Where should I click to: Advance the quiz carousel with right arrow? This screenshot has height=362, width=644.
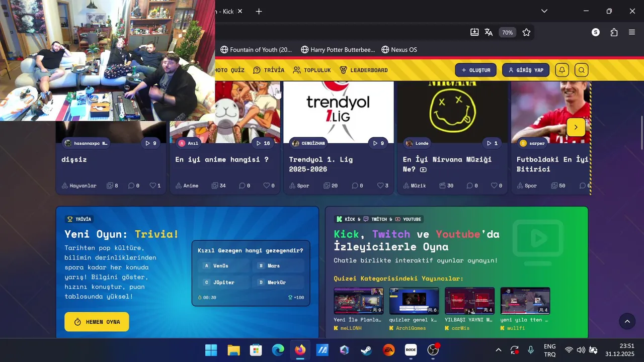tap(576, 127)
